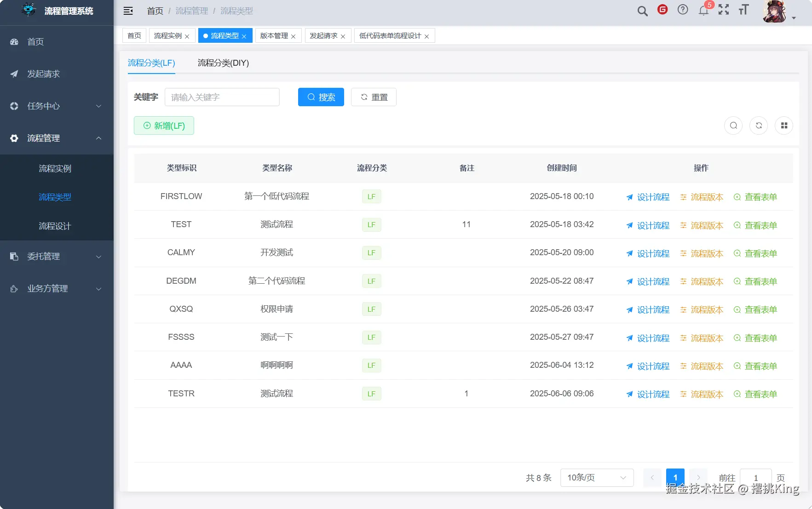
Task: Focus the 关键字 keyword input field
Action: [222, 97]
